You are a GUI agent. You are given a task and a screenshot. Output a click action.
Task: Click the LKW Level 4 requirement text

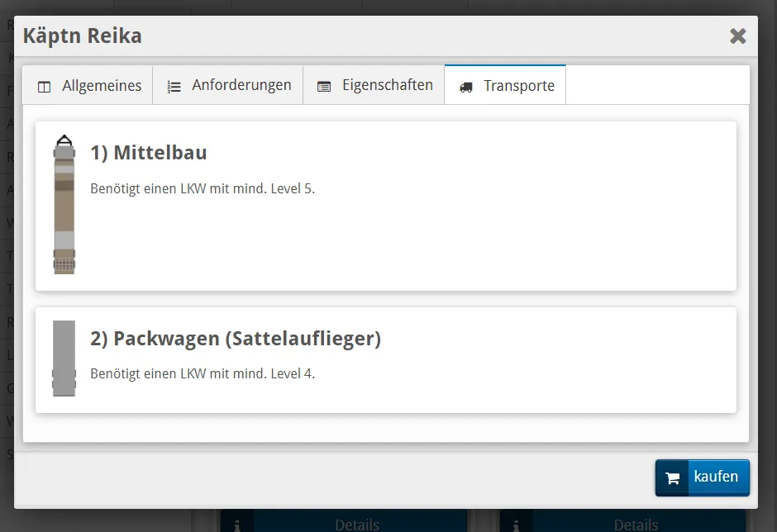click(x=203, y=373)
